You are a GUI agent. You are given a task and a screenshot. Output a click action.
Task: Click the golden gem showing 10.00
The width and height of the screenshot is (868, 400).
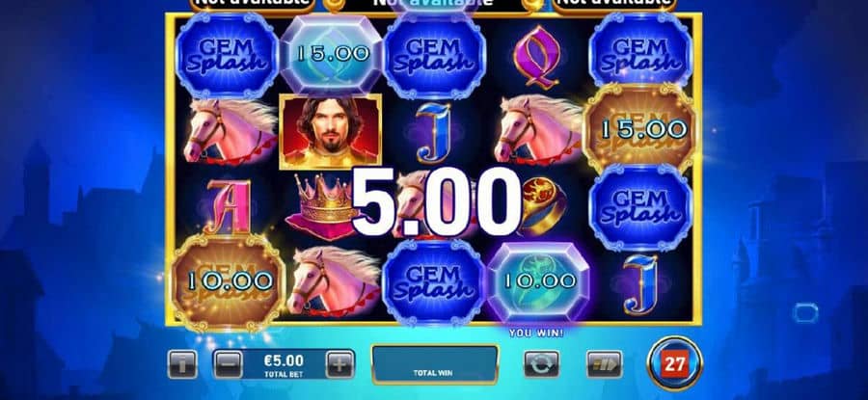[x=229, y=281]
